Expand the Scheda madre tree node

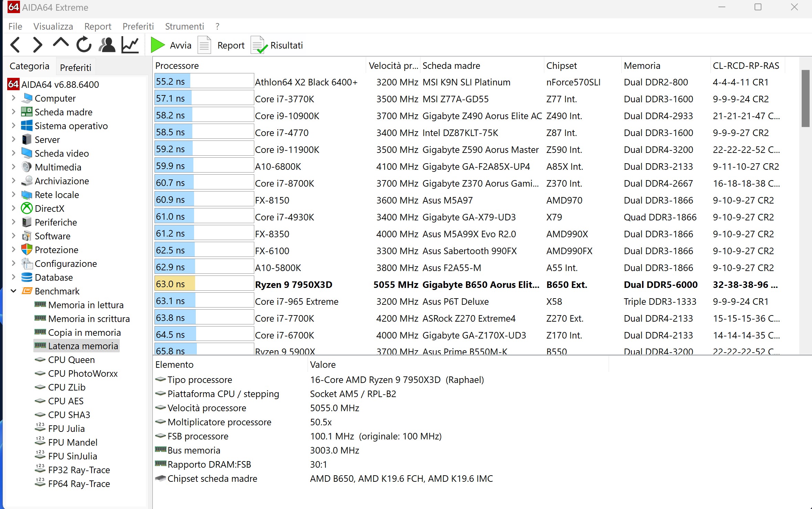tap(13, 112)
